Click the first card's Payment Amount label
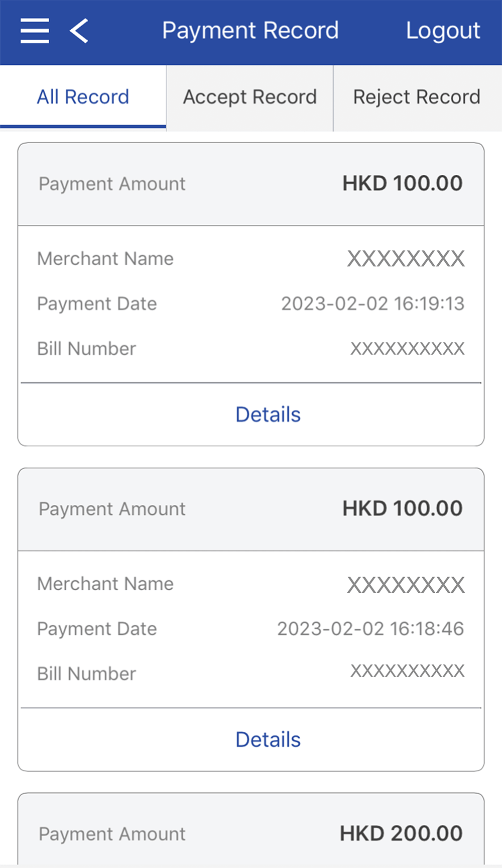 pos(112,184)
